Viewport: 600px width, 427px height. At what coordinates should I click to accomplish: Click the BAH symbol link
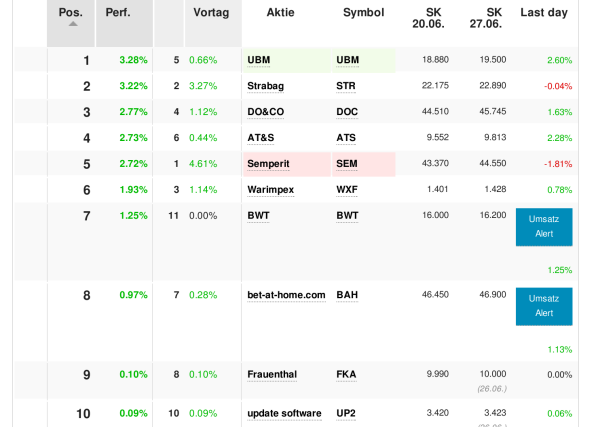tap(347, 295)
